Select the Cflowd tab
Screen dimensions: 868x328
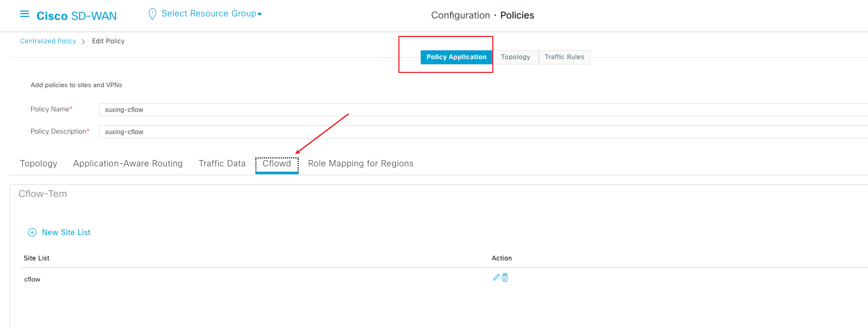277,164
